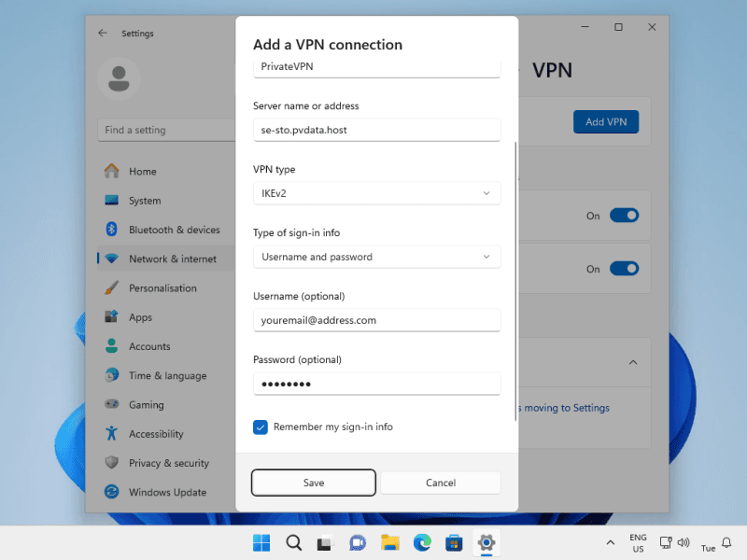Open File Explorer from the taskbar
This screenshot has height=560, width=747.
coord(389,543)
